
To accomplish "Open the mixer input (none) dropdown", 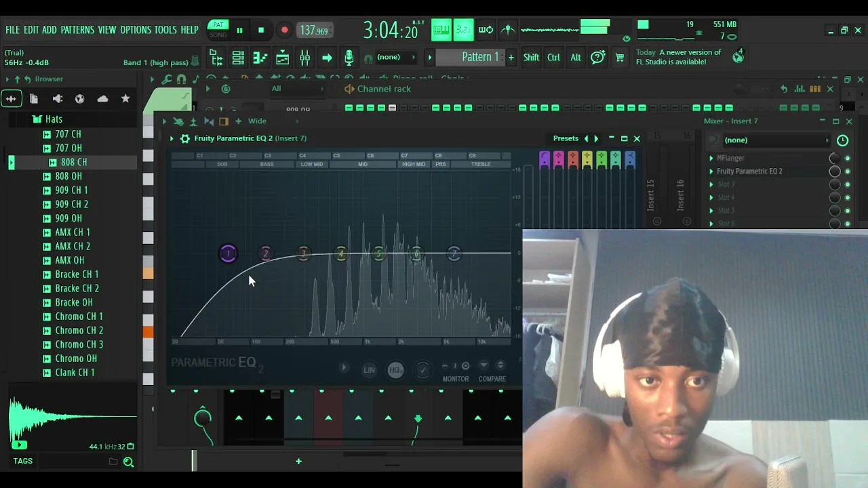I will (776, 140).
